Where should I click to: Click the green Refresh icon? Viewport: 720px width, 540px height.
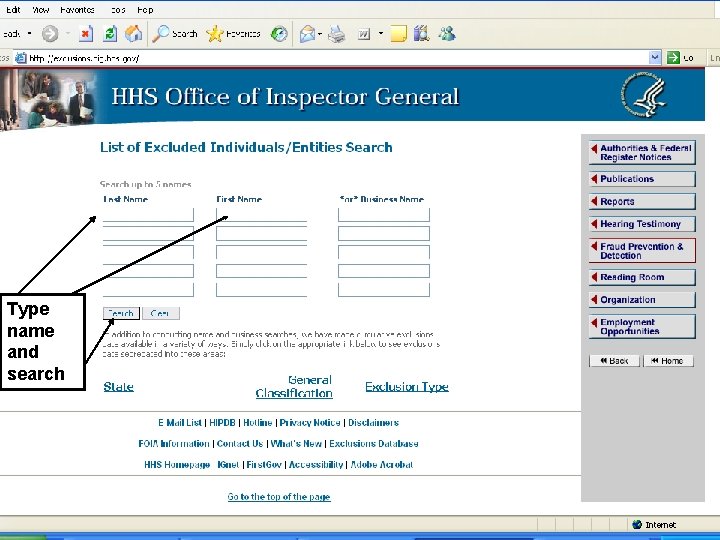click(x=110, y=34)
